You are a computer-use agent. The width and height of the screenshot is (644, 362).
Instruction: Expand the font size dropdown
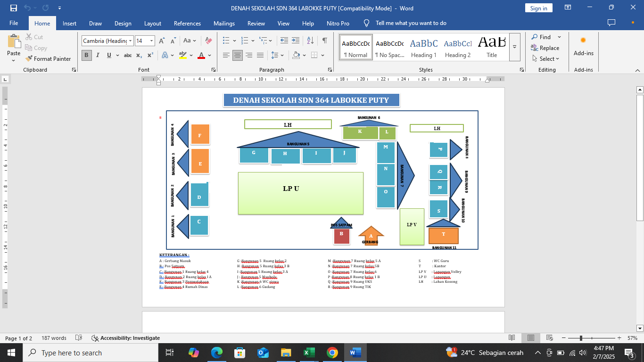pyautogui.click(x=151, y=41)
